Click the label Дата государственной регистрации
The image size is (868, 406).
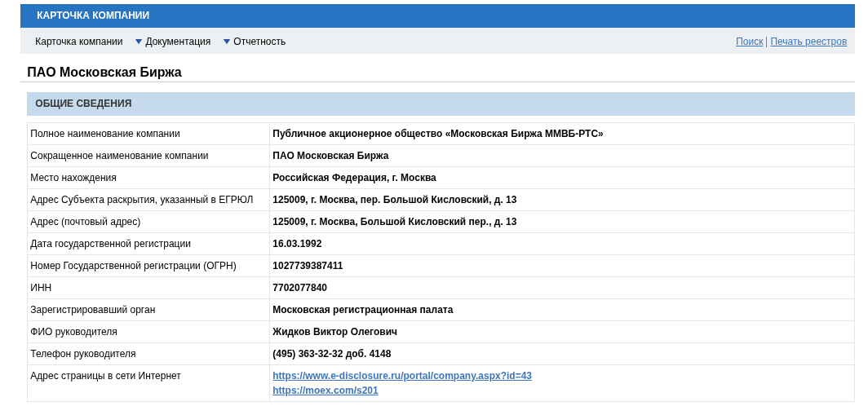point(111,244)
